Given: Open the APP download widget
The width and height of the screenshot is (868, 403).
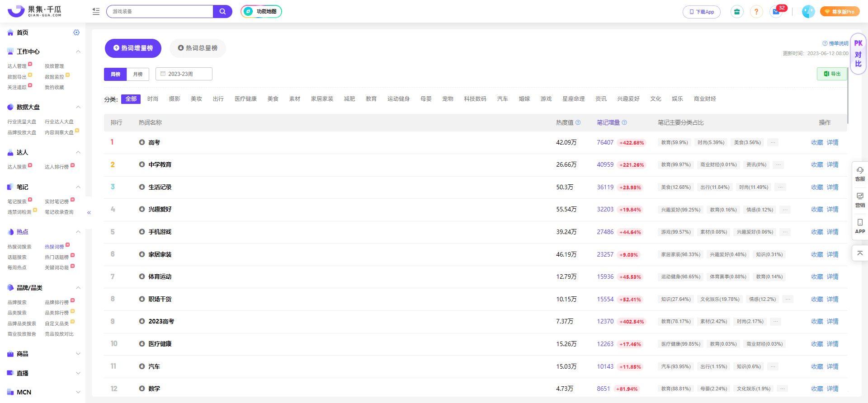Looking at the screenshot, I should (860, 226).
